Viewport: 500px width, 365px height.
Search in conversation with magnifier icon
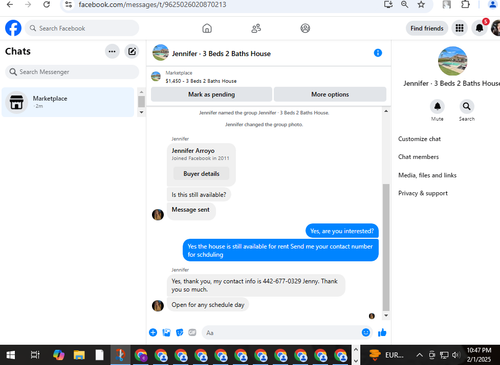466,106
